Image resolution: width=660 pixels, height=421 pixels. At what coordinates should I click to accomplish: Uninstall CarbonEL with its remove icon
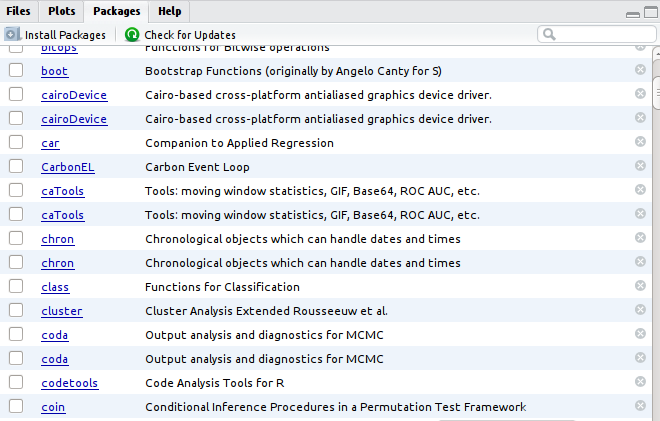(x=640, y=166)
